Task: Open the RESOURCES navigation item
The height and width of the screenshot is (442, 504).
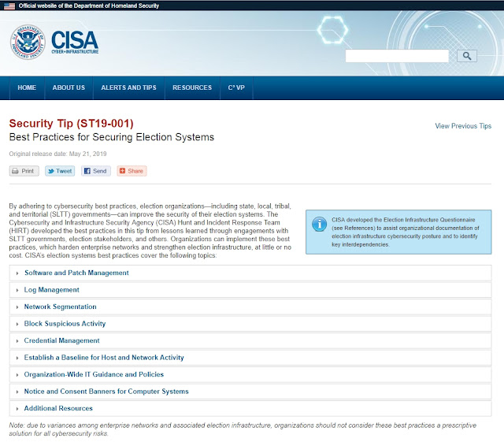Action: click(x=192, y=87)
